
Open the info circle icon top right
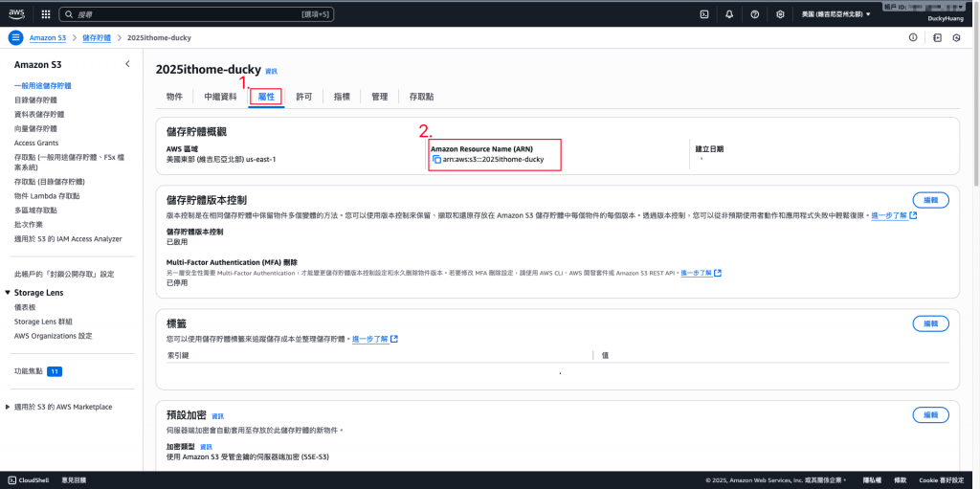(x=913, y=37)
